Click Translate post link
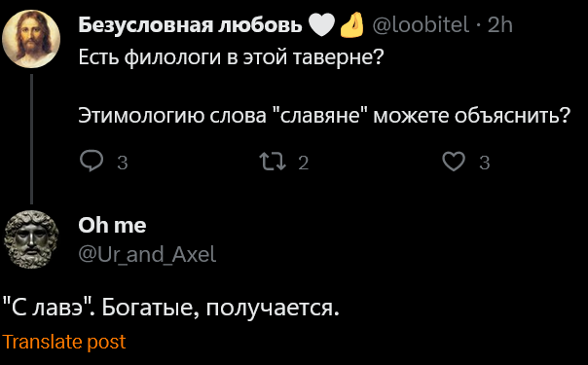The width and height of the screenshot is (588, 365). pyautogui.click(x=64, y=342)
